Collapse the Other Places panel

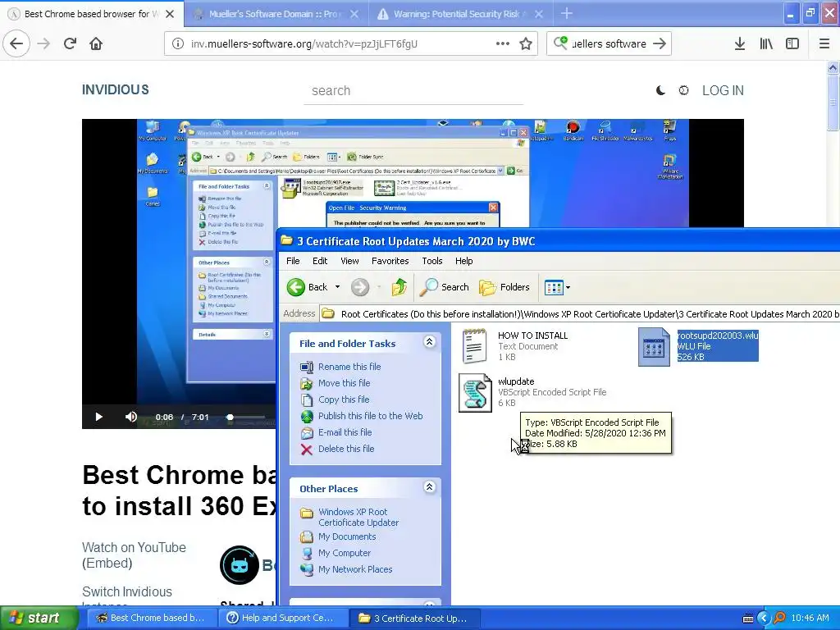(429, 487)
